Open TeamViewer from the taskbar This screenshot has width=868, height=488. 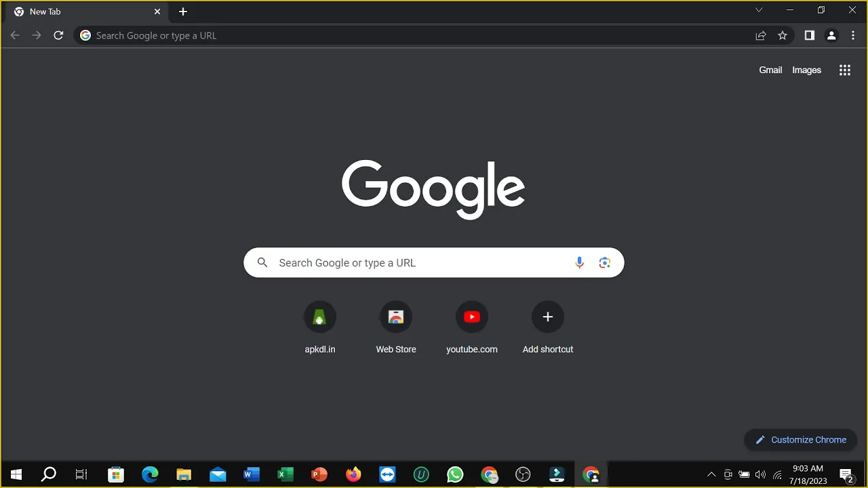387,474
